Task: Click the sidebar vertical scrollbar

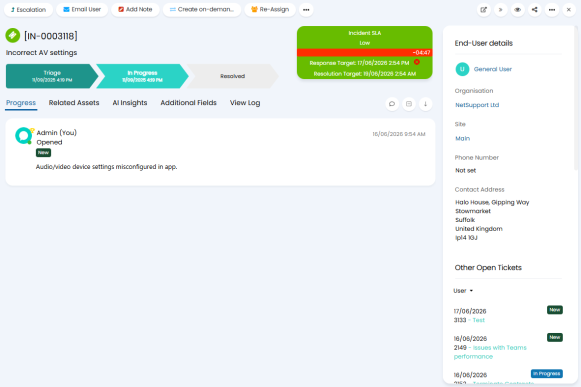Action: click(x=576, y=98)
